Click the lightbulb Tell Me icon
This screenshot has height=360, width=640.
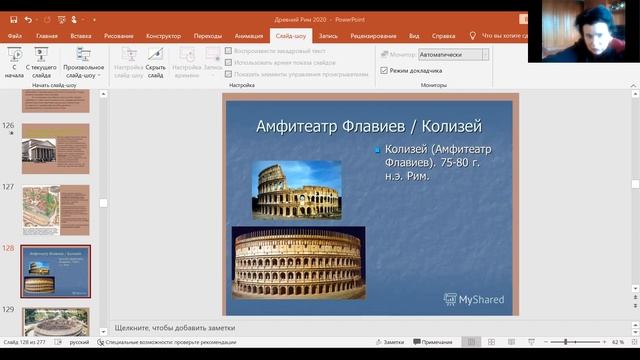point(472,36)
